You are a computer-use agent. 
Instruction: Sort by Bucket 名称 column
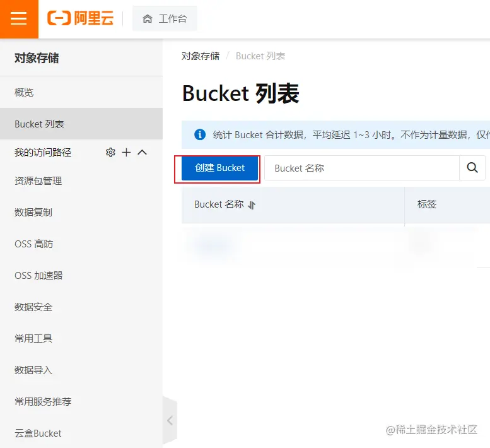[x=252, y=205]
